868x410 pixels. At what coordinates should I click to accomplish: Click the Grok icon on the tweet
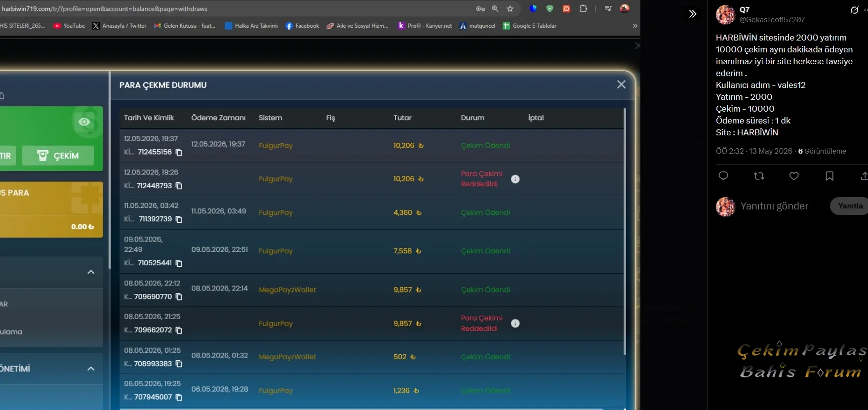pos(855,10)
